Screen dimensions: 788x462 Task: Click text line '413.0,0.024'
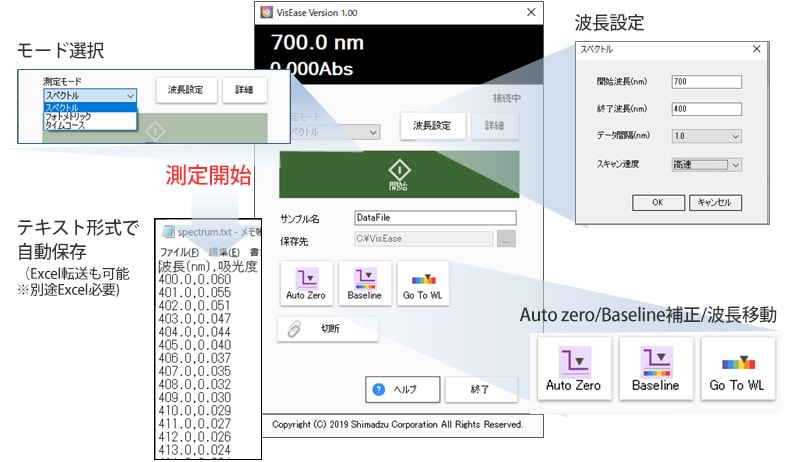[194, 450]
